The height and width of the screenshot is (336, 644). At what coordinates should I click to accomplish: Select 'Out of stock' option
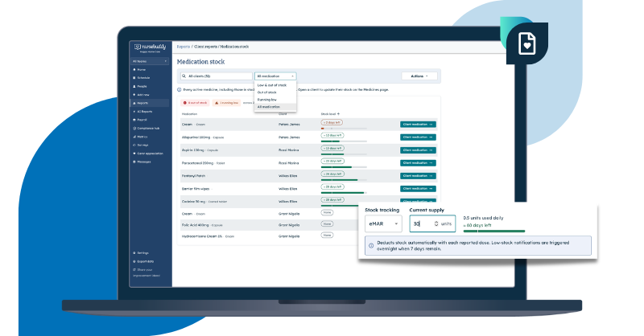[x=275, y=92]
